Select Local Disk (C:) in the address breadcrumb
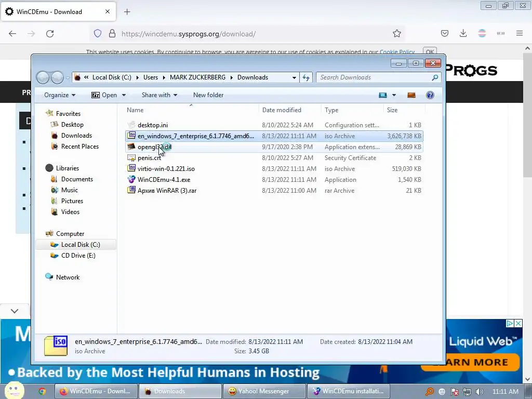 click(x=112, y=77)
